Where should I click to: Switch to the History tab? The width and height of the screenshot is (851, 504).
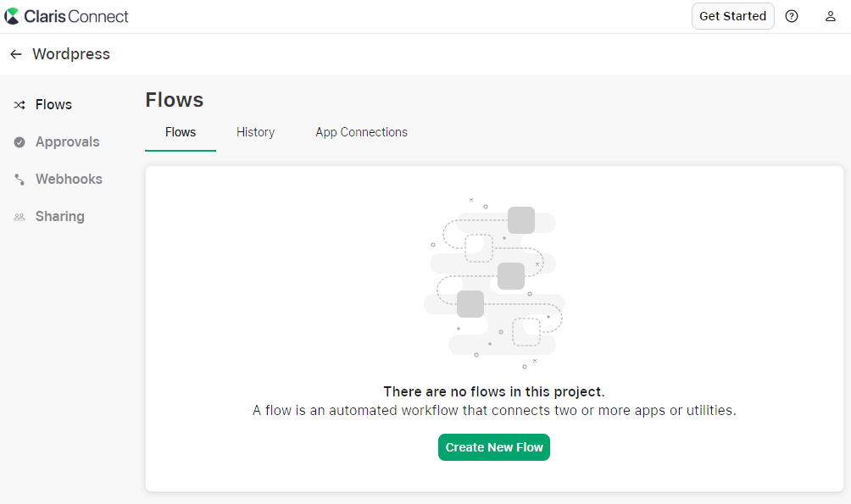[256, 132]
